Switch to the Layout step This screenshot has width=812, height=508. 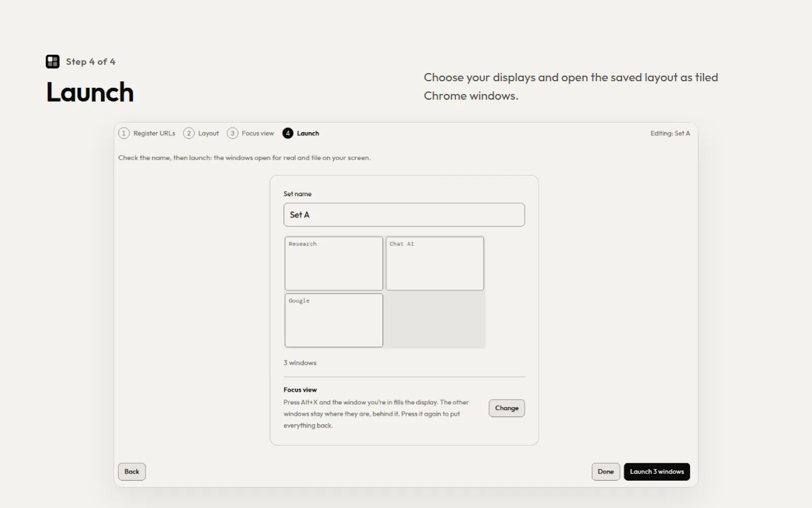click(201, 133)
